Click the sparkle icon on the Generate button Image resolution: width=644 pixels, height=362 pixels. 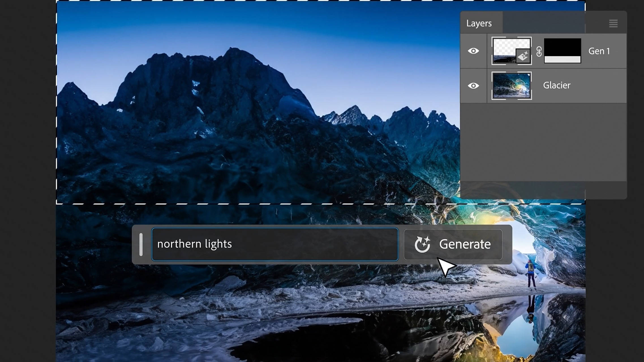422,244
